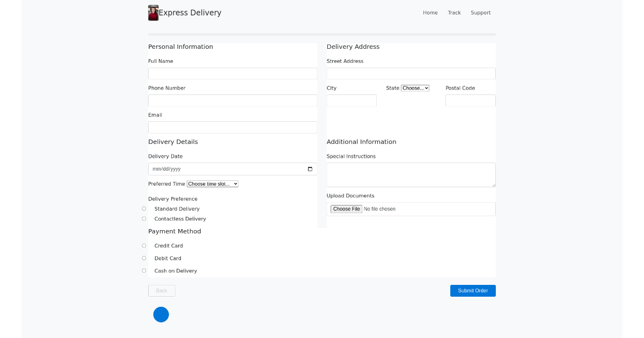Viewport: 644px width, 338px height.
Task: Go to the Home link
Action: [x=430, y=12]
